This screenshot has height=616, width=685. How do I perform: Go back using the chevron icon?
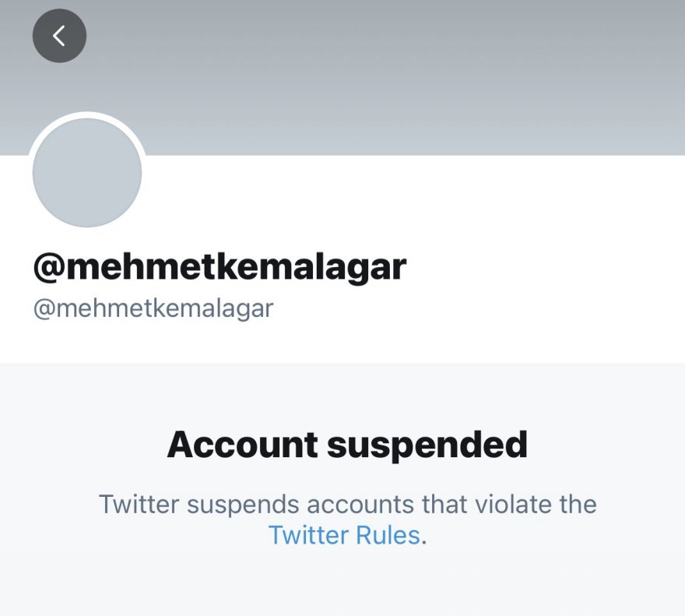(x=59, y=36)
